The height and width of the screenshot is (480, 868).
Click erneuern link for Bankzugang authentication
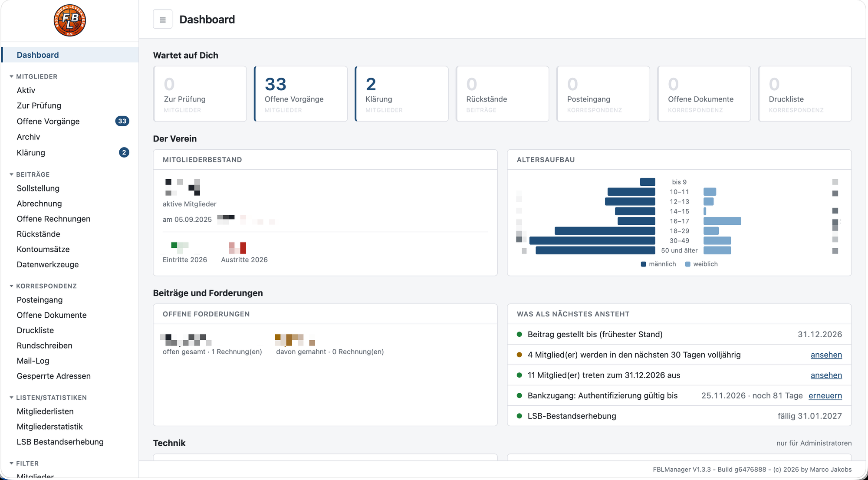[x=825, y=395]
